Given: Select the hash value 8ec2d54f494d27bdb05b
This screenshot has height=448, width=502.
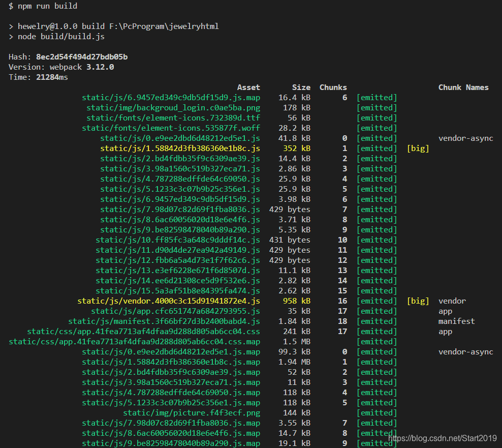Looking at the screenshot, I should (x=82, y=57).
